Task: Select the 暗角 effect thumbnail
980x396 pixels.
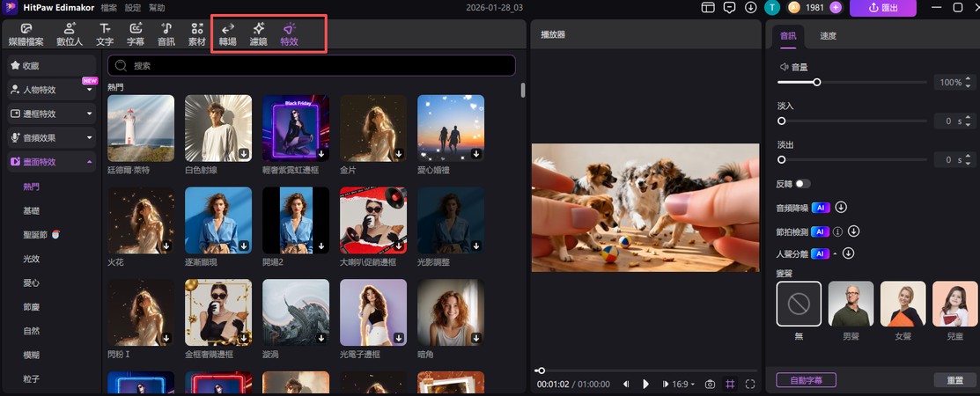Action: tap(451, 312)
